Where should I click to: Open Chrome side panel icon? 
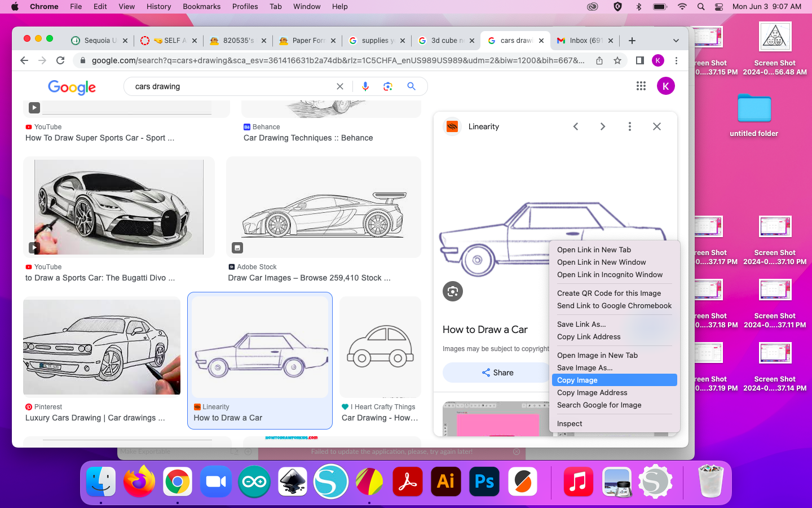tap(639, 60)
